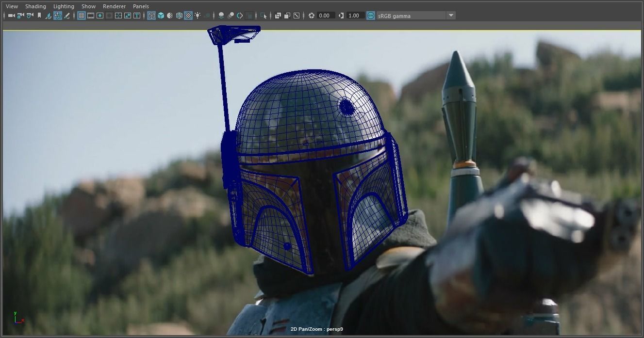
Task: Toggle Use All Lights bulb icon
Action: coord(198,16)
